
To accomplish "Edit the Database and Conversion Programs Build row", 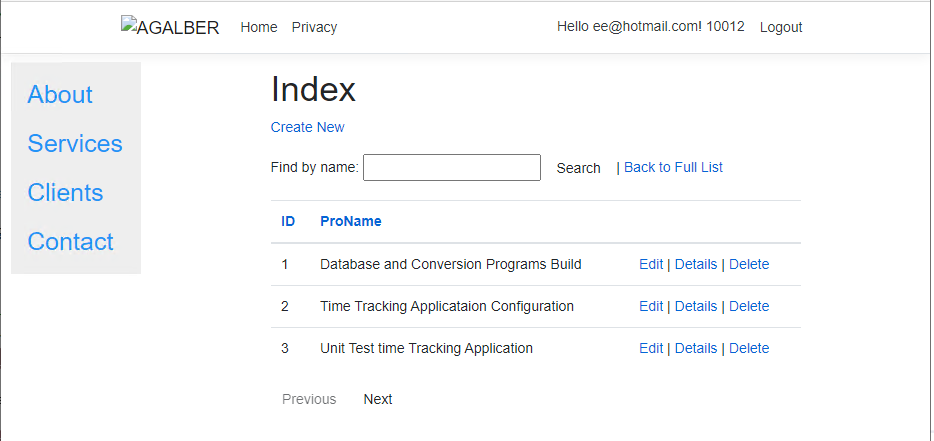I will click(x=651, y=264).
